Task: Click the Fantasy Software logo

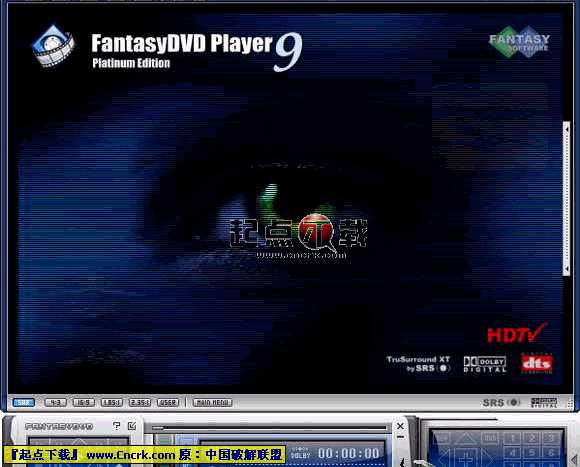Action: coord(519,42)
